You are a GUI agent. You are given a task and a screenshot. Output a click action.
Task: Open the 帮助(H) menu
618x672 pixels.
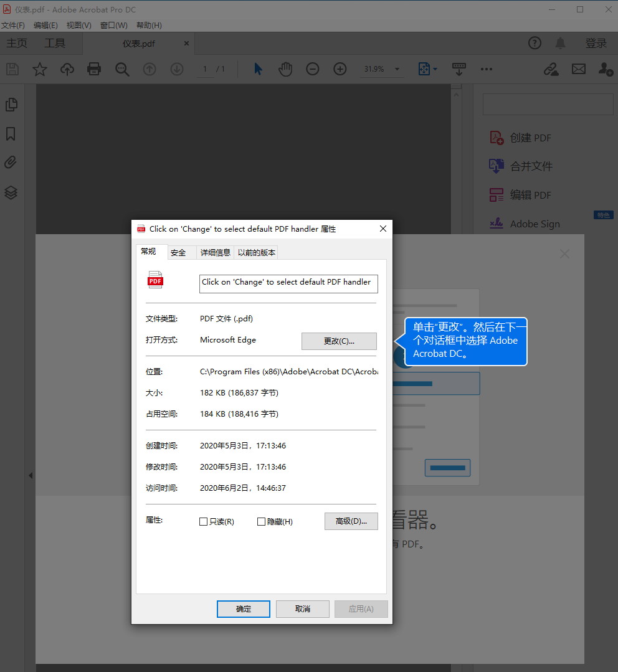pyautogui.click(x=149, y=26)
